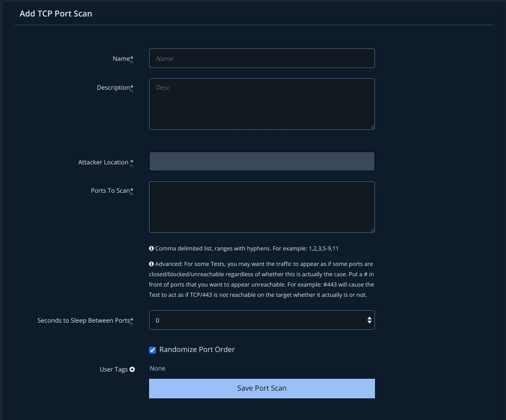Screen dimensions: 506x420
Task: Uncheck the Randomize Port Order checkbox
Action: [152, 350]
